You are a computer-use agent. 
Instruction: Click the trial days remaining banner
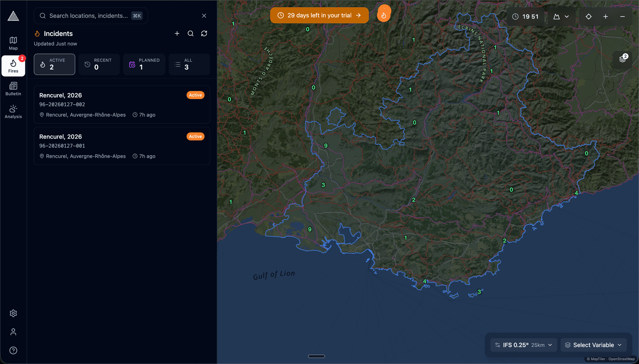tap(319, 15)
